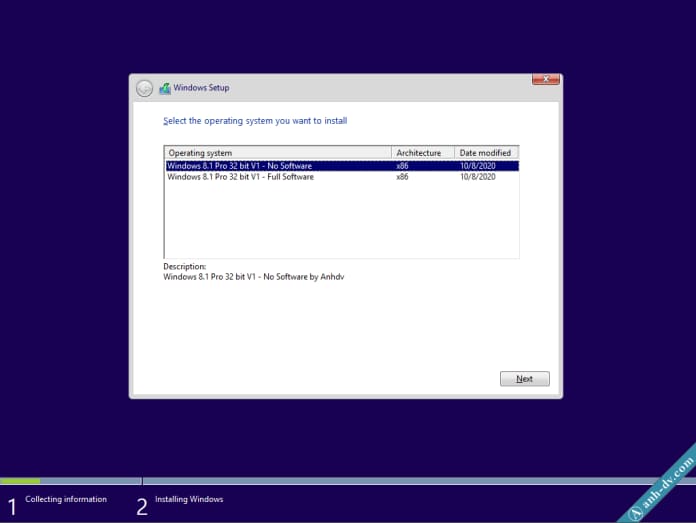Click the Windows Setup title text
Viewport: 696px width, 523px height.
pos(201,88)
